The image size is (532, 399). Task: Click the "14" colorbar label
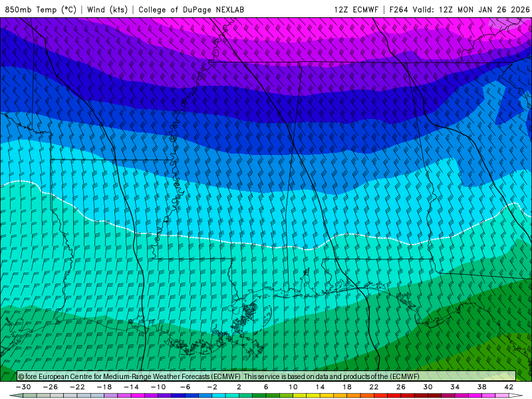pos(320,387)
